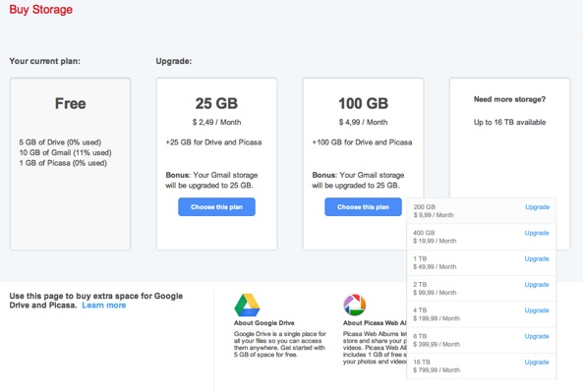The image size is (583, 392).
Task: Upgrade to the 8 TB plan
Action: pyautogui.click(x=537, y=336)
